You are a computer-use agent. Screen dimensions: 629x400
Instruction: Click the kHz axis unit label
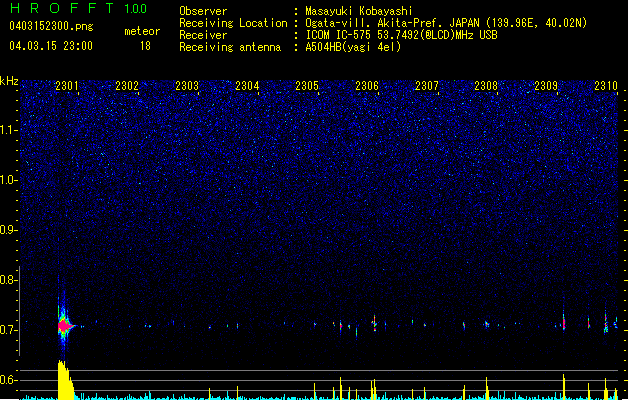(x=9, y=81)
